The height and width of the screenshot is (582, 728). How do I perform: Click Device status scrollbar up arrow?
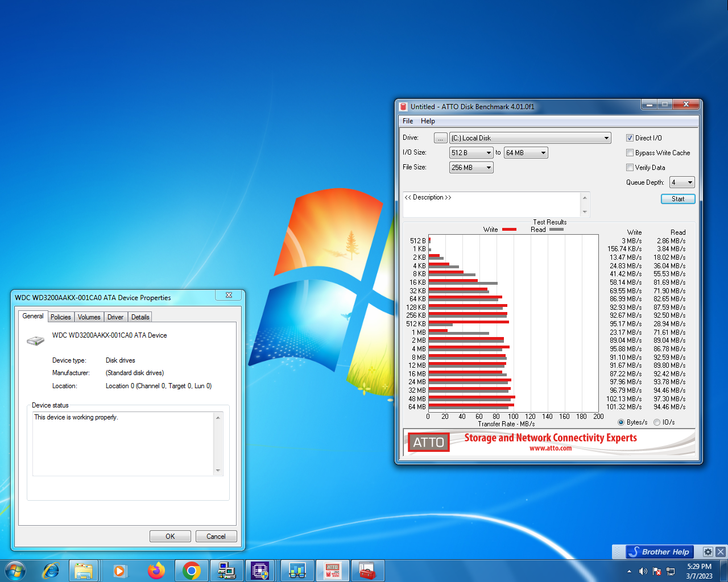coord(218,418)
